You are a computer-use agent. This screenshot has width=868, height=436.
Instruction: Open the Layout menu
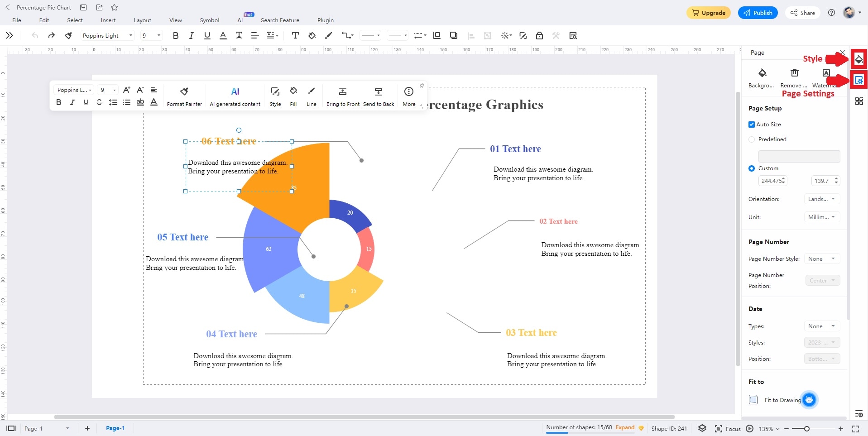pyautogui.click(x=142, y=20)
